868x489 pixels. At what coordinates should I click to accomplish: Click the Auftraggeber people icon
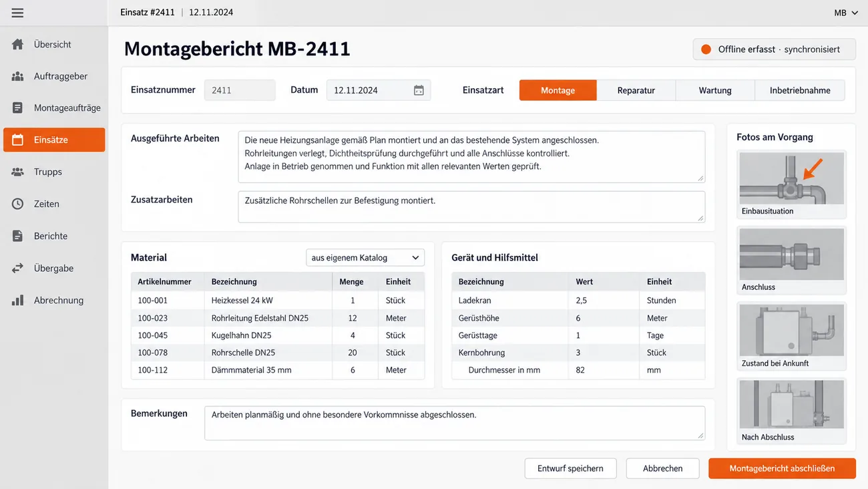(18, 76)
